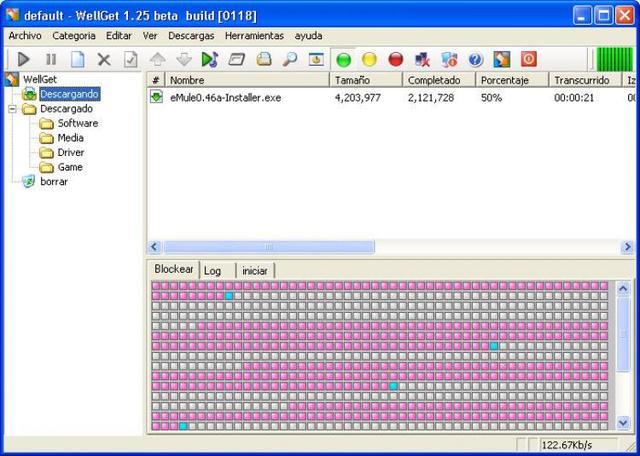Screen dimensions: 640x456
Task: Sort by the Tamaño column header
Action: point(366,80)
